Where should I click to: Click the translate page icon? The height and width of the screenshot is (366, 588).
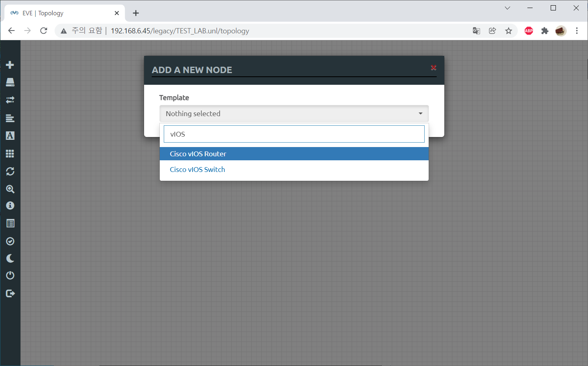(x=476, y=31)
